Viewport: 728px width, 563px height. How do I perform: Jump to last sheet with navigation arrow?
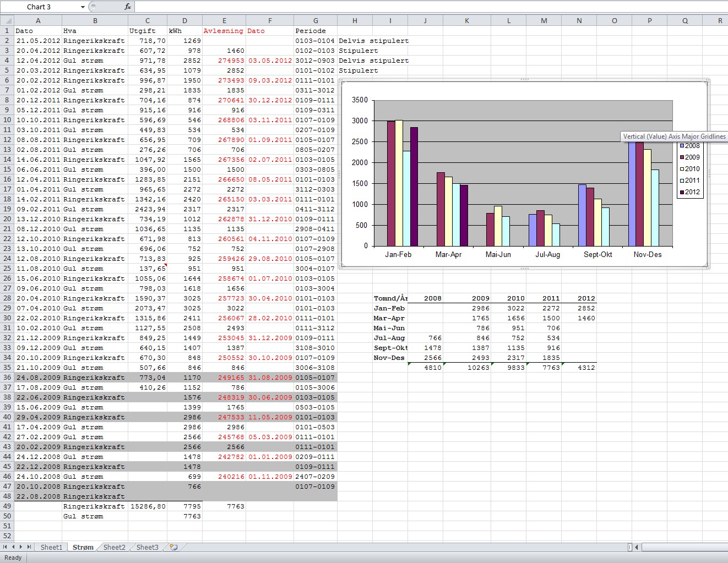(x=29, y=547)
